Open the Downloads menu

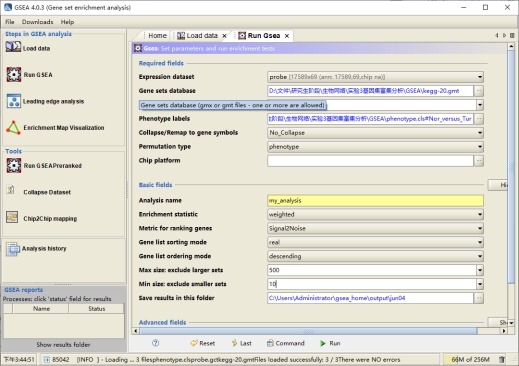[37, 22]
